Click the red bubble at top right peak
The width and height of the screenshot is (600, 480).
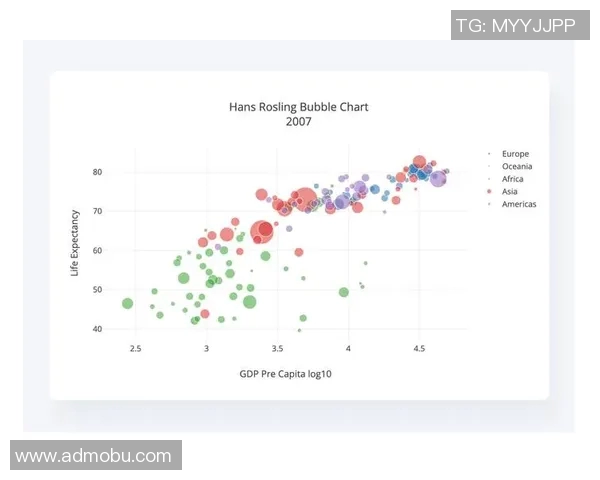click(420, 161)
